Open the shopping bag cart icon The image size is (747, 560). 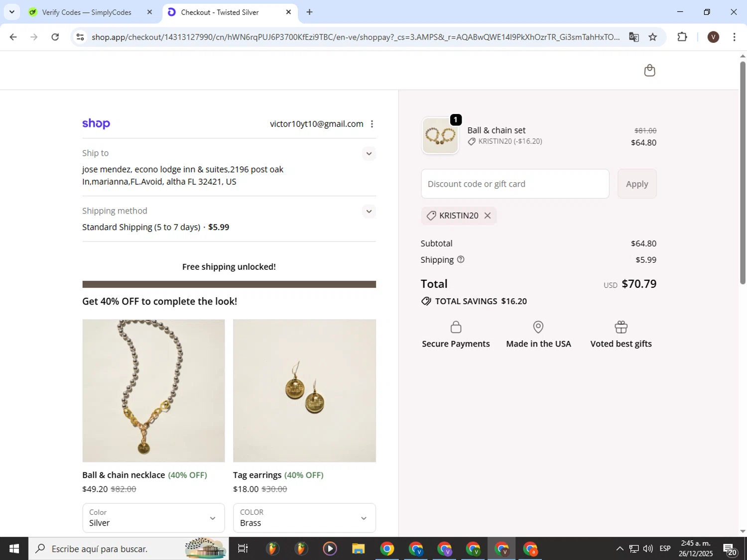point(649,71)
